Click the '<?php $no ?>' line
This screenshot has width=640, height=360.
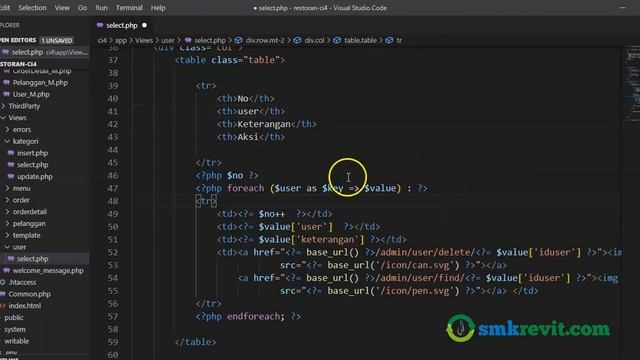[x=227, y=176]
